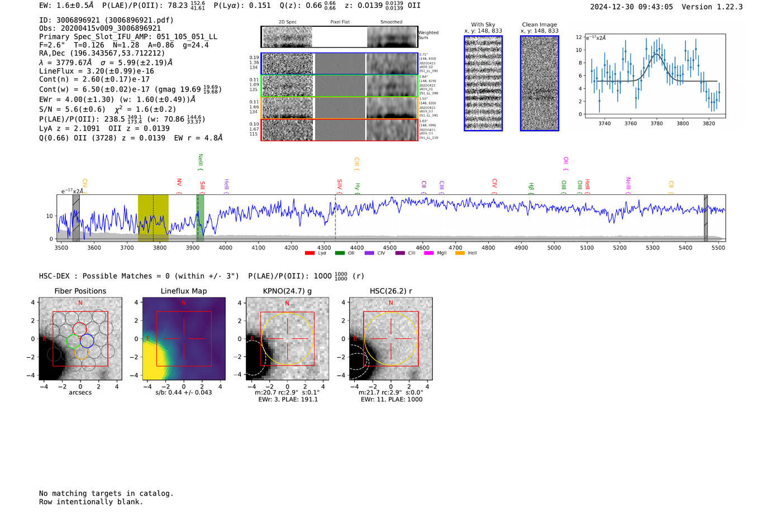Screen dimensions: 782x532
Task: Click the 3006896921.pdf ID text
Action: [x=140, y=20]
